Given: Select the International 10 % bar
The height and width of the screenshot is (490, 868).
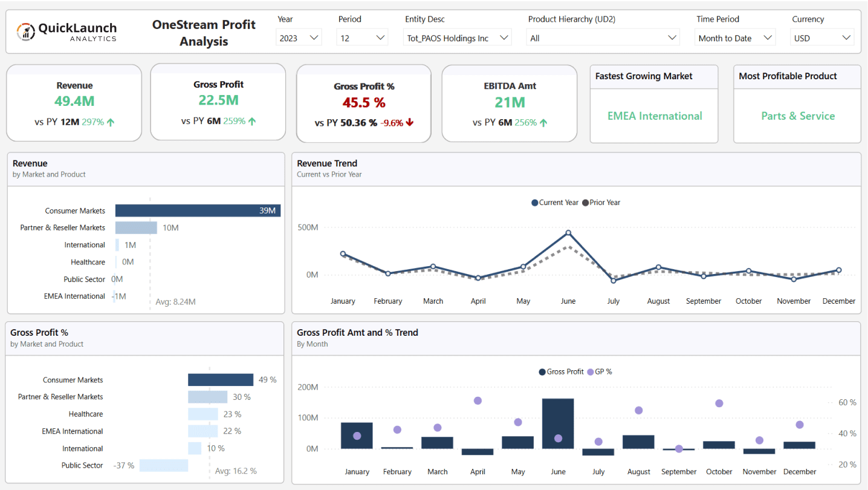Looking at the screenshot, I should click(x=195, y=448).
